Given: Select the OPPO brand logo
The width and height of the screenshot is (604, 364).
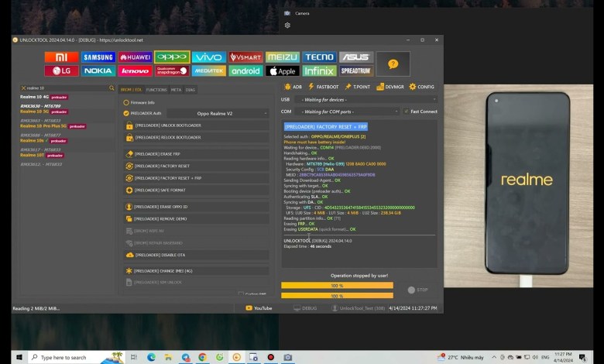Looking at the screenshot, I should coord(172,57).
